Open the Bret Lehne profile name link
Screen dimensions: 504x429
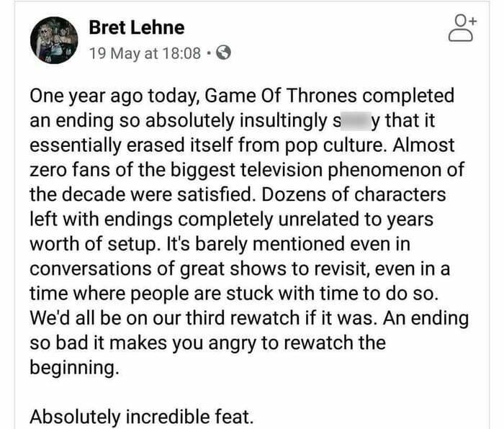click(x=136, y=28)
